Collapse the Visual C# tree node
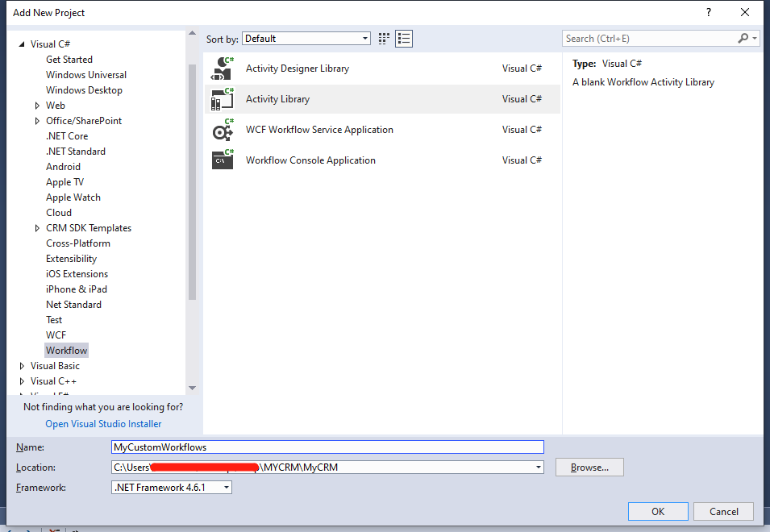 [x=22, y=44]
